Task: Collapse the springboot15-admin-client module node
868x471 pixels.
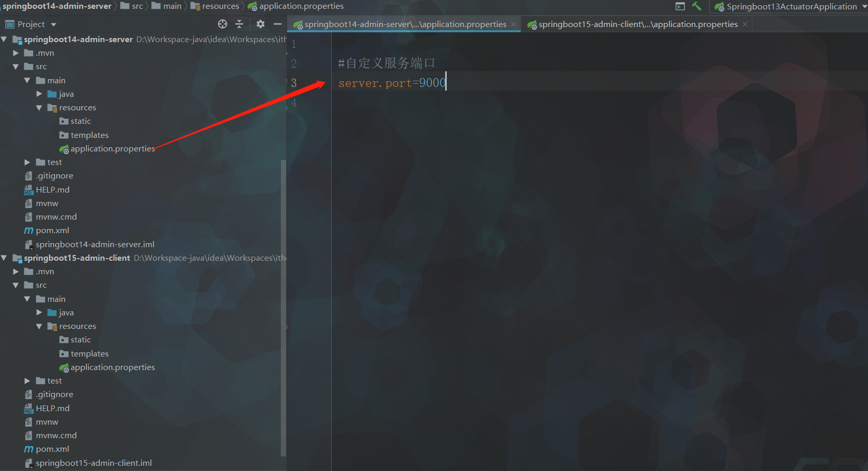Action: [4, 258]
